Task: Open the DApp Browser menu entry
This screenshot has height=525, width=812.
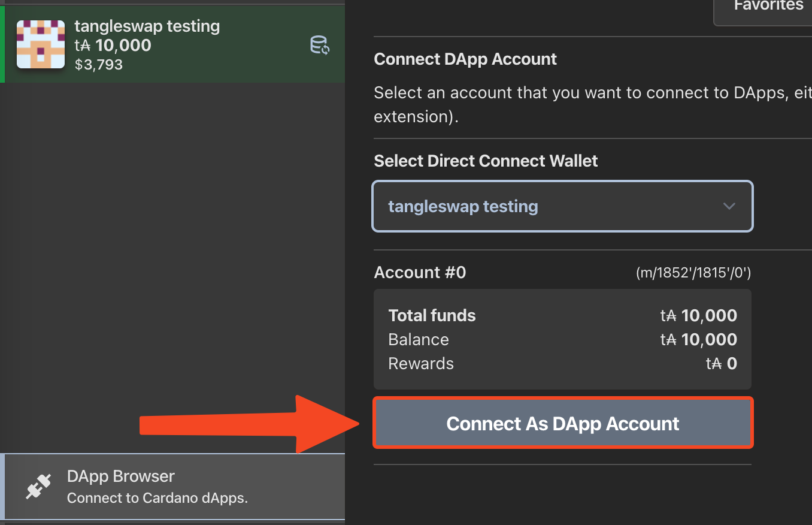Action: [x=172, y=487]
